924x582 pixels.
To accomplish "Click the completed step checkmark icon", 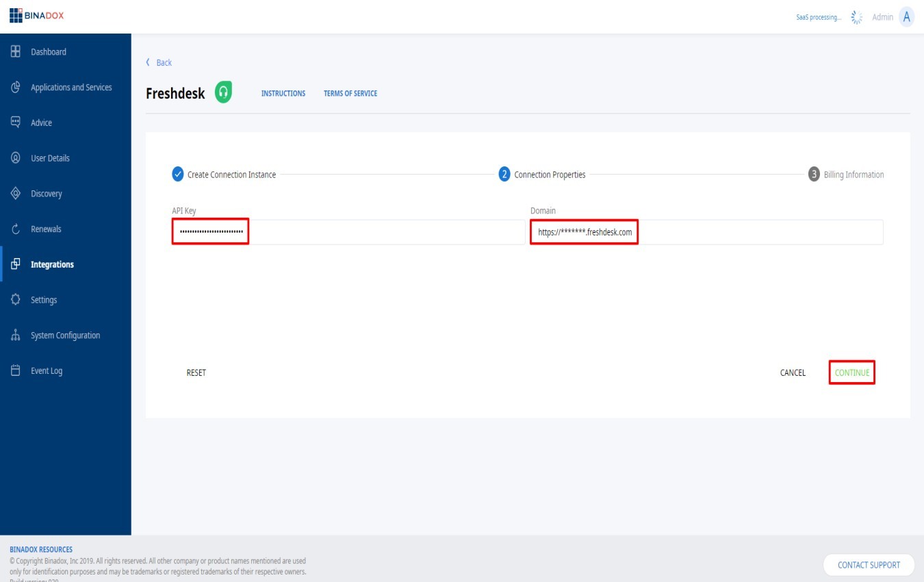I will (x=178, y=175).
